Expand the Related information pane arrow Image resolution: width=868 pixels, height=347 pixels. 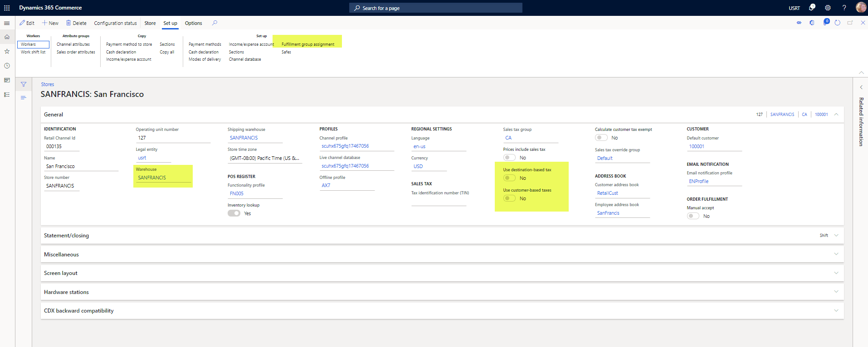point(861,87)
